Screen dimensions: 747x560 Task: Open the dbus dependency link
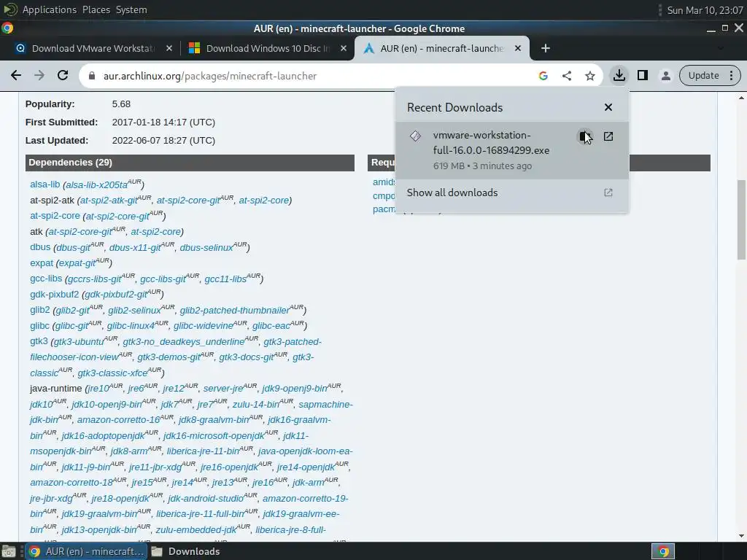(40, 247)
